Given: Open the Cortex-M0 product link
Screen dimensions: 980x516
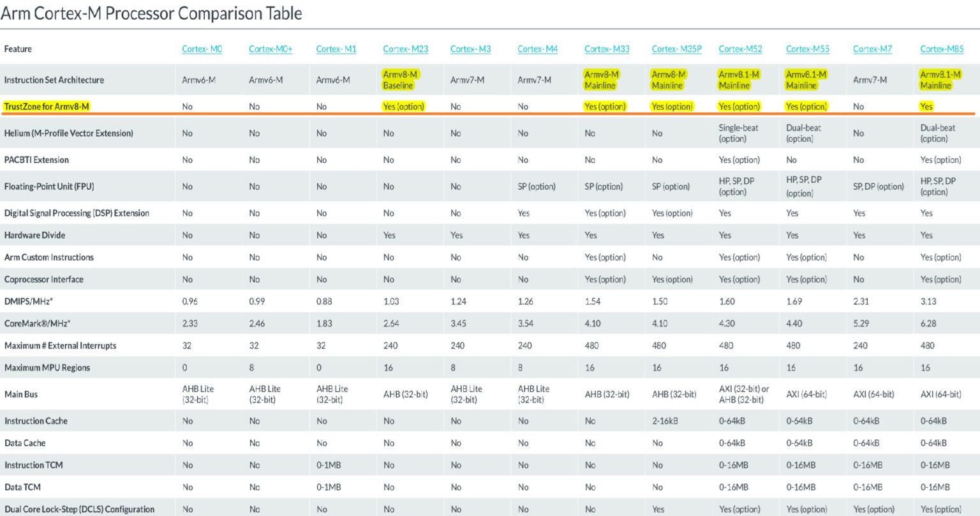Looking at the screenshot, I should (x=202, y=49).
